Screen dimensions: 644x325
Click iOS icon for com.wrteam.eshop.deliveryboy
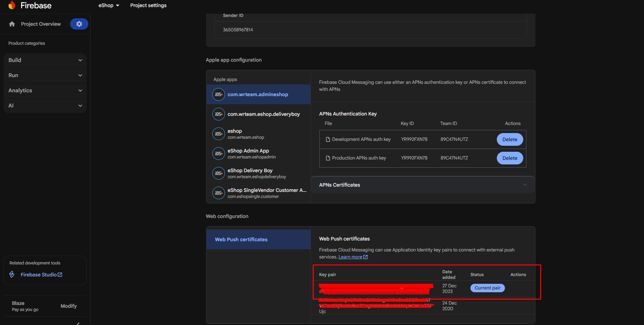(x=219, y=114)
